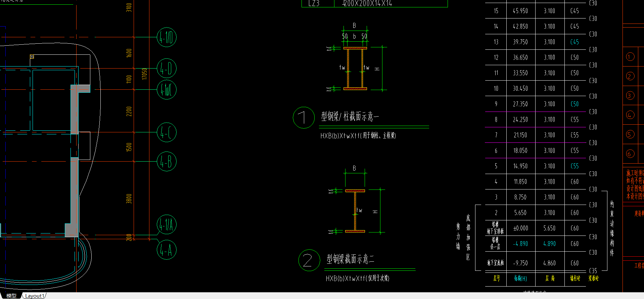Click the -9.750 elevation cell

[520, 263]
